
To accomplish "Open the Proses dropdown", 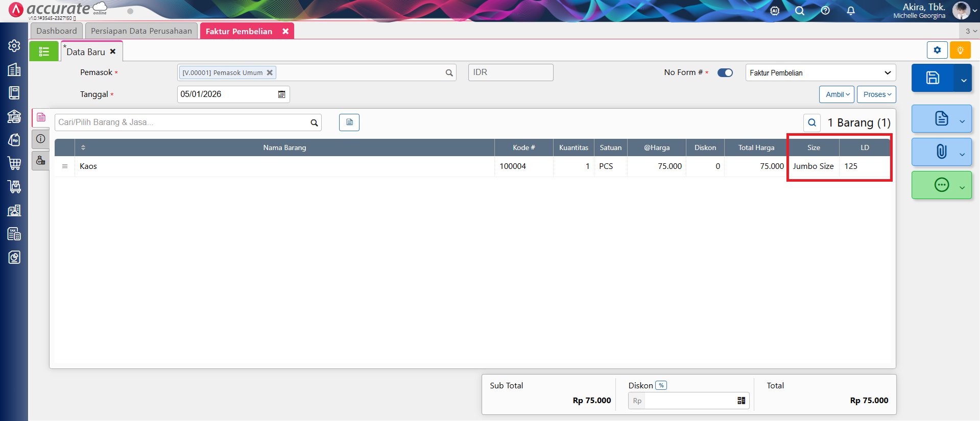I will 876,94.
